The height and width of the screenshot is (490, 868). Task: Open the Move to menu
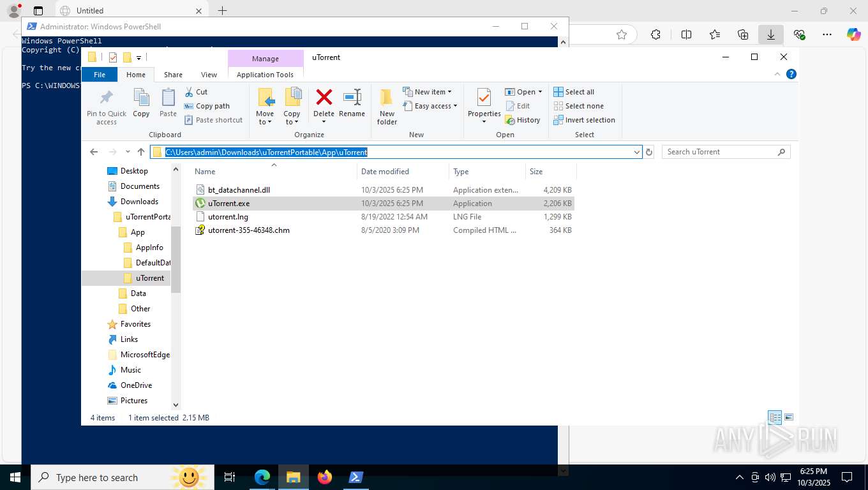coord(265,107)
